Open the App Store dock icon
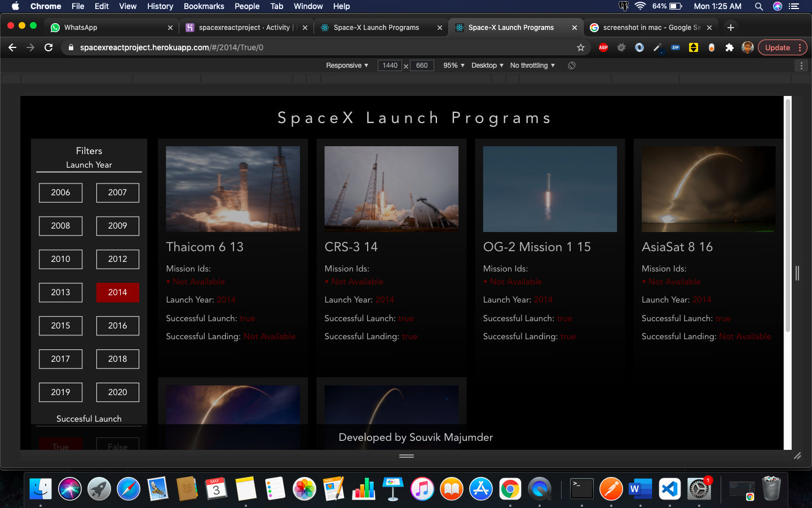The height and width of the screenshot is (508, 812). [x=481, y=489]
